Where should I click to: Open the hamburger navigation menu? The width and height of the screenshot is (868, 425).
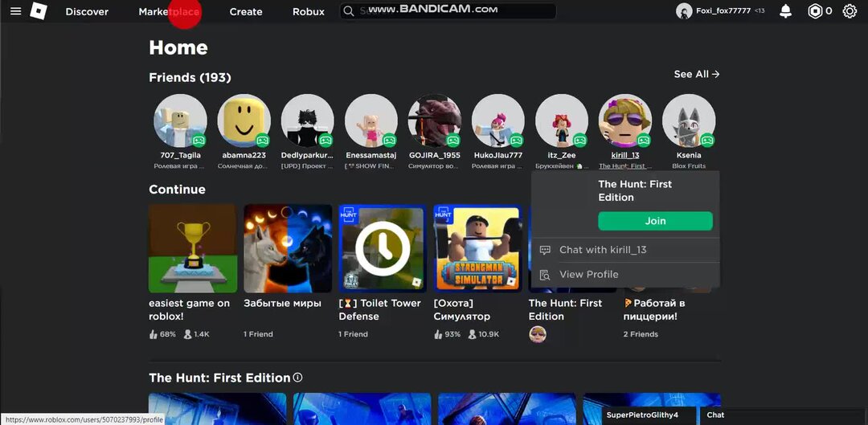pyautogui.click(x=15, y=11)
